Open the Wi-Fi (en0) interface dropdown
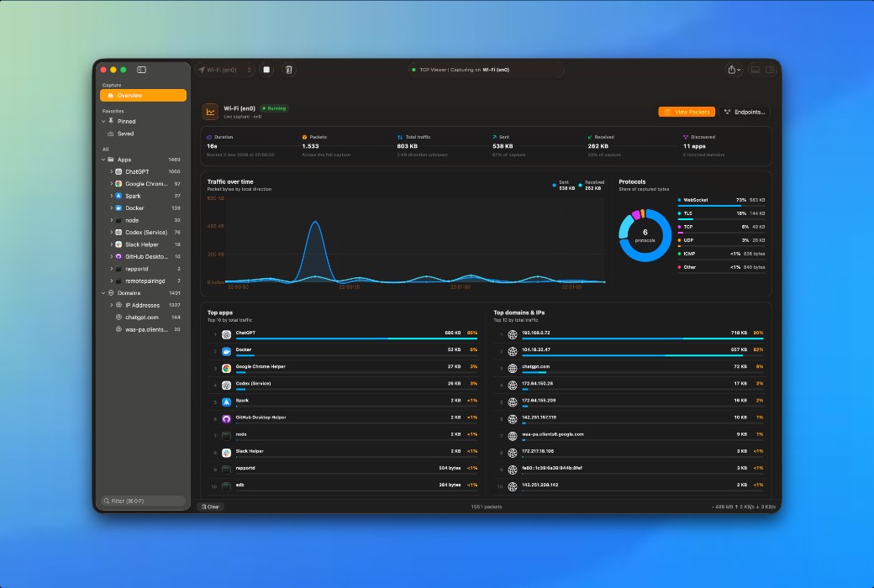This screenshot has height=588, width=874. coord(225,70)
